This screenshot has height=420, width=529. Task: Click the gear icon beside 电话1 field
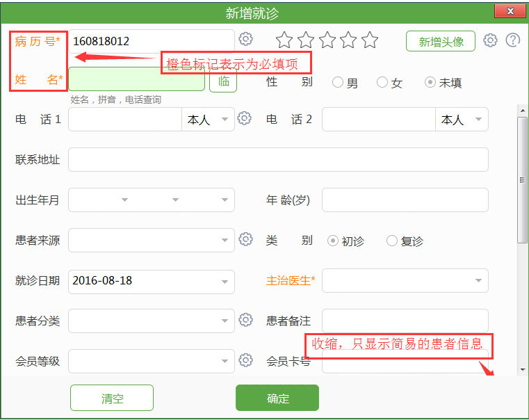click(244, 118)
